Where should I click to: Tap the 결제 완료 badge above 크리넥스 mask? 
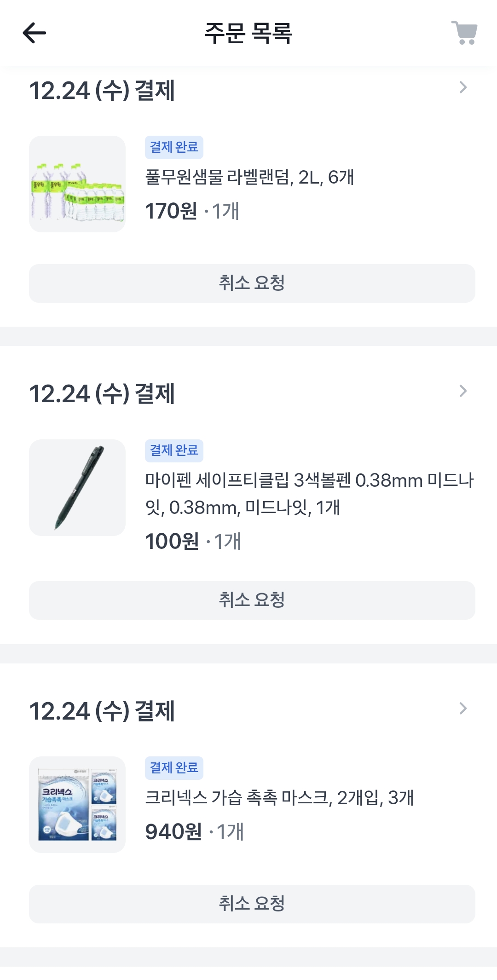(x=174, y=768)
